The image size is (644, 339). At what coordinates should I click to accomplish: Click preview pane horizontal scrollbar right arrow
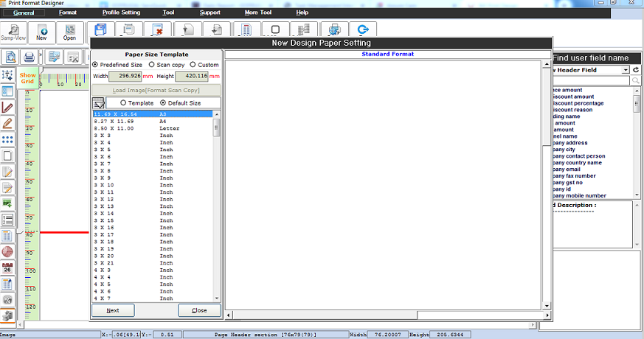pyautogui.click(x=547, y=315)
